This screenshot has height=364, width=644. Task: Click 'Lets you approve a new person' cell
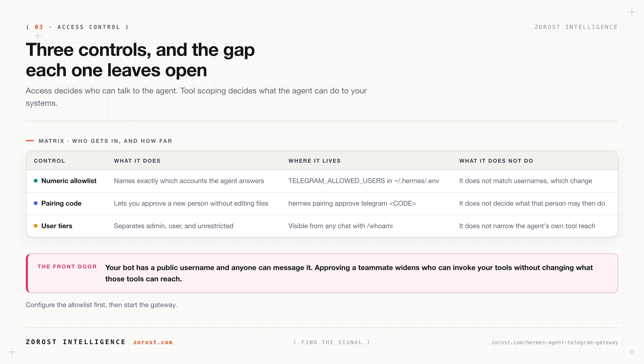pos(191,203)
